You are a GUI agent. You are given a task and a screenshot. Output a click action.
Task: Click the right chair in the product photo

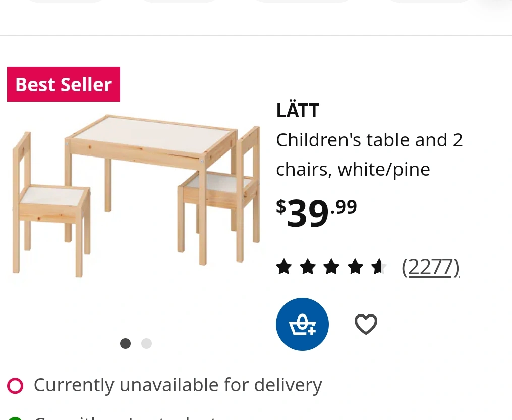[219, 195]
